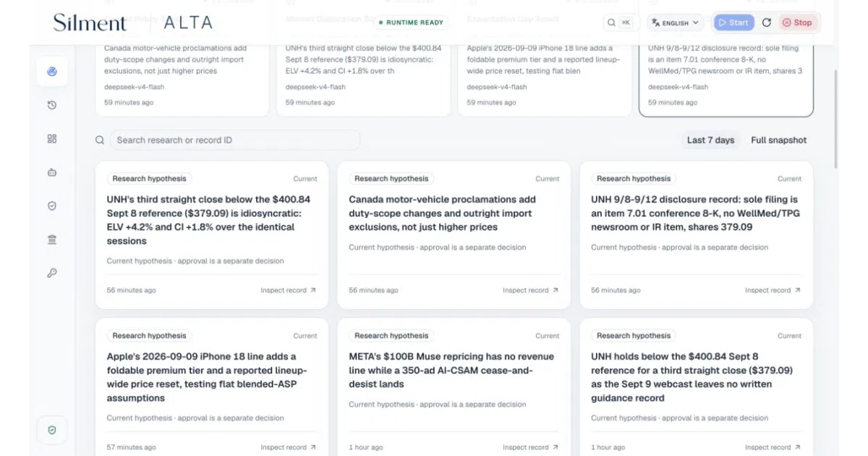
Task: Select the Full snapshot filter
Action: [x=778, y=140]
